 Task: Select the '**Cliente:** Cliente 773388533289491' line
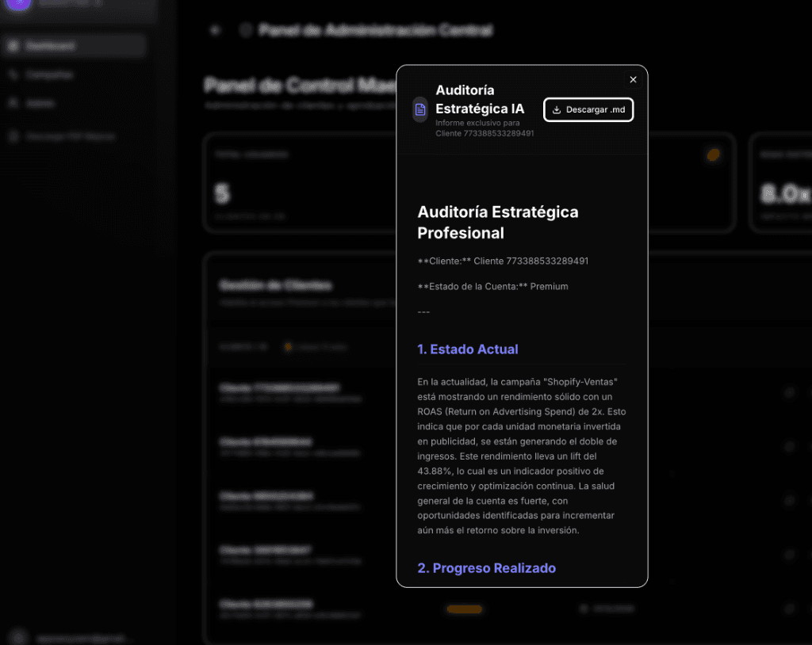503,261
